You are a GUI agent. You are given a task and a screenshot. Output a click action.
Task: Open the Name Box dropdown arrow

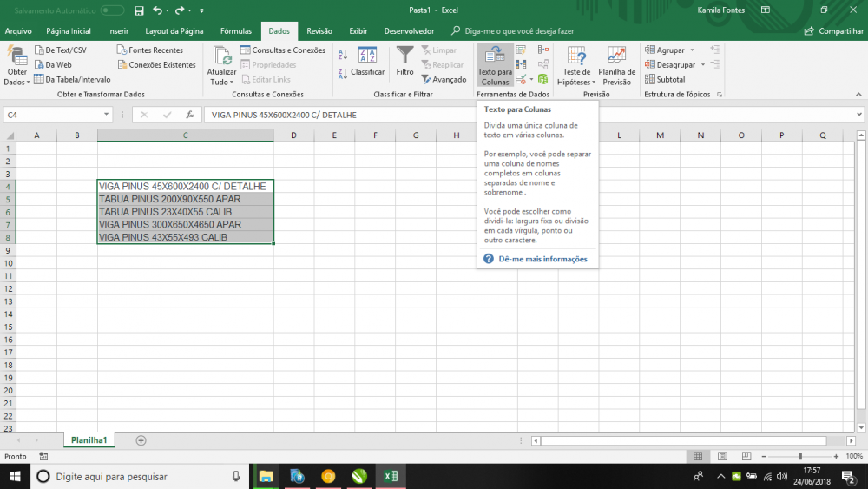click(107, 115)
